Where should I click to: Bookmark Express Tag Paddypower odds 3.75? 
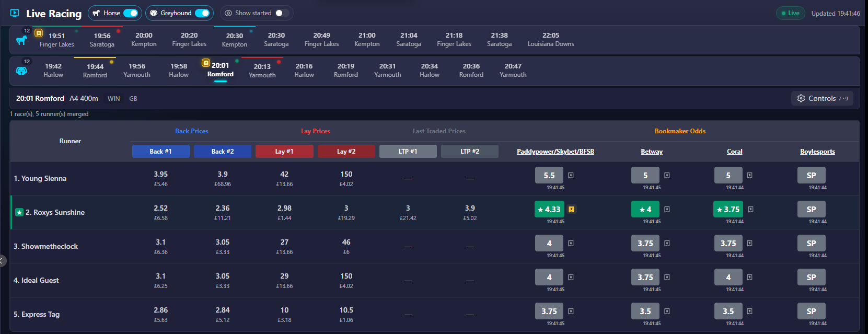pos(571,312)
